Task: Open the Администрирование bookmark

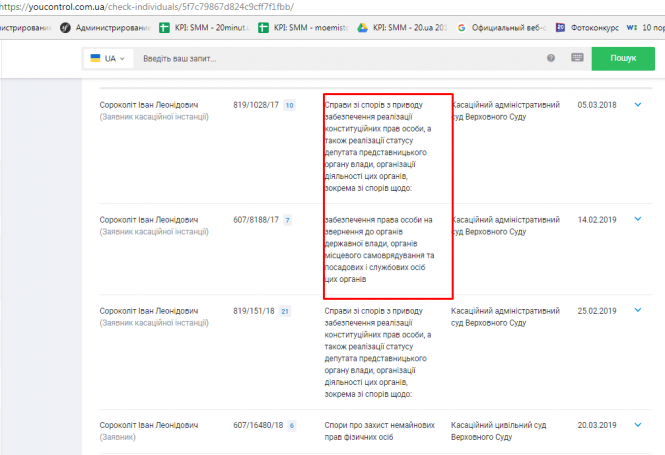Action: coord(110,28)
